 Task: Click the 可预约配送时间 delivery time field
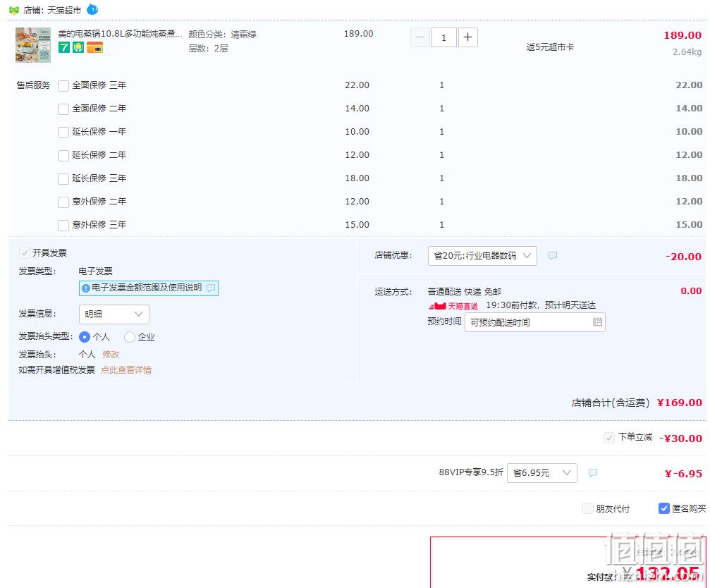(x=534, y=322)
